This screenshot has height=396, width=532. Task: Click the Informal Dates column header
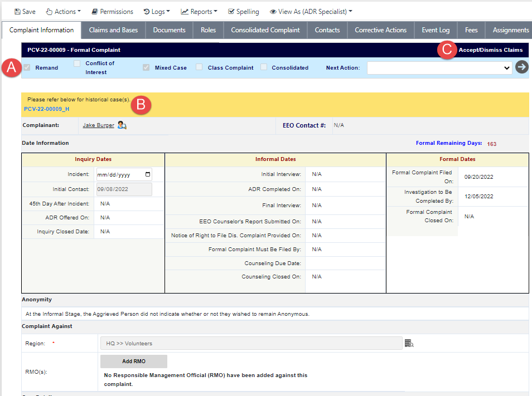pyautogui.click(x=275, y=159)
